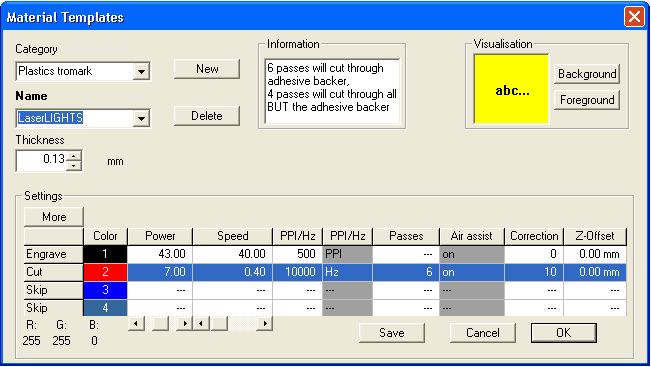651x367 pixels.
Task: Select the steel-blue color 4 swatch
Action: 105,308
